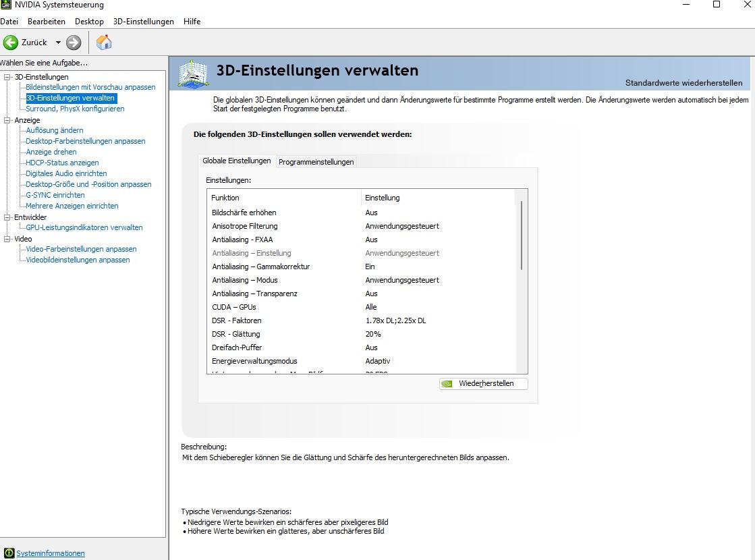Select the Antialiasing – Transparenz row
The image size is (755, 560).
361,293
